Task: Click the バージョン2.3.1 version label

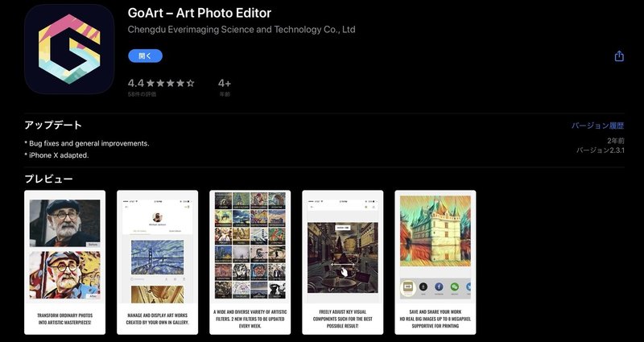Action: coord(600,150)
